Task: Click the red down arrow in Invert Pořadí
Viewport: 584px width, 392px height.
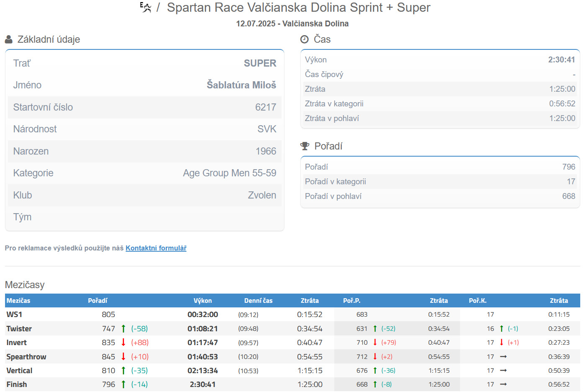Action: tap(124, 343)
